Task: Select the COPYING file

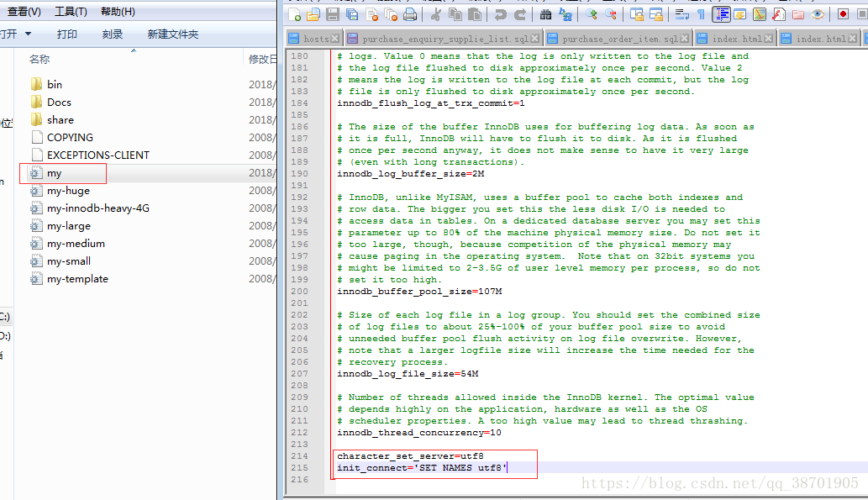Action: (70, 137)
